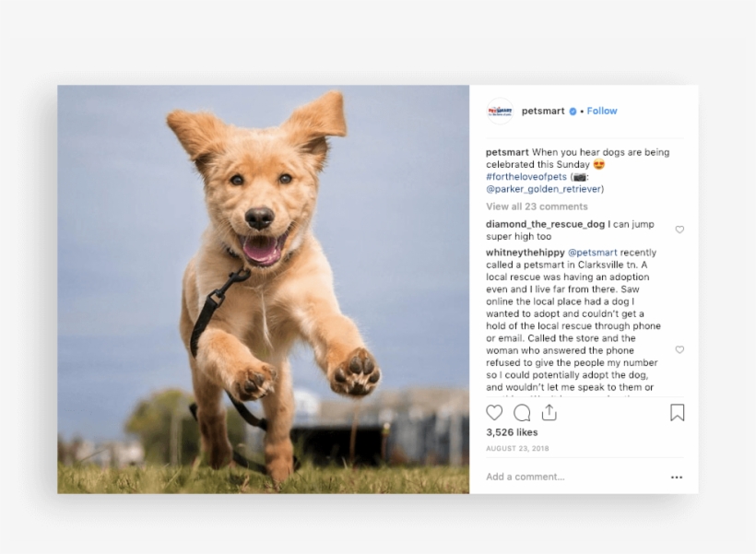Click the PetSmart profile avatar

point(500,111)
